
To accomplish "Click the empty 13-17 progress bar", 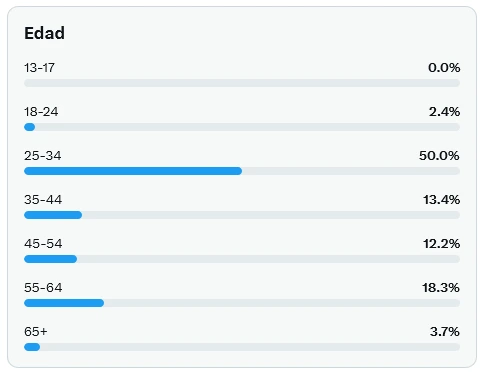I will coord(242,83).
